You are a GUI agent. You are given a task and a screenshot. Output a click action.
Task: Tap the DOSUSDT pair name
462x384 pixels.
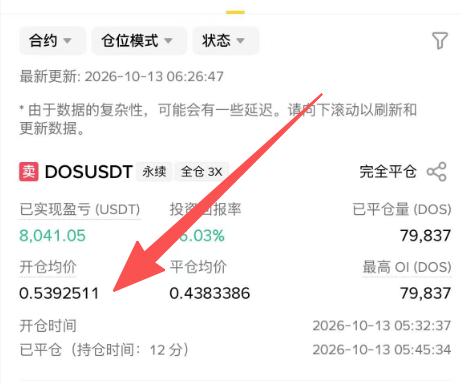[89, 172]
